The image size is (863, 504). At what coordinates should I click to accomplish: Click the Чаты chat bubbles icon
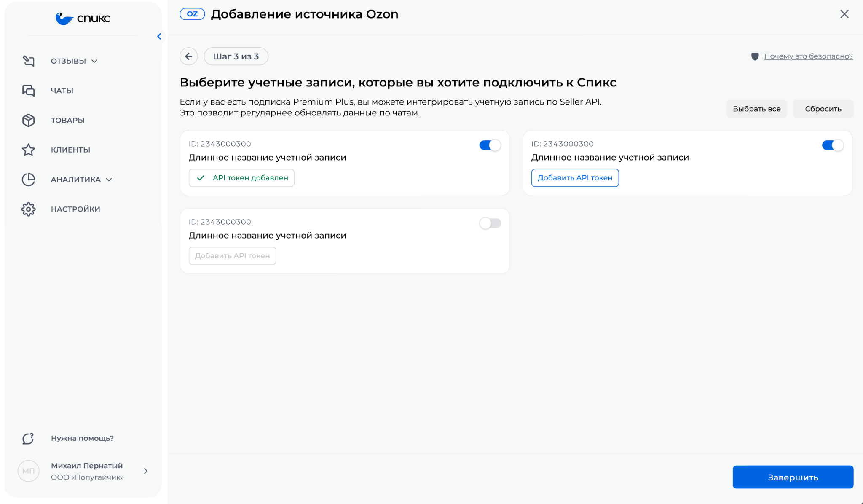[x=29, y=91]
